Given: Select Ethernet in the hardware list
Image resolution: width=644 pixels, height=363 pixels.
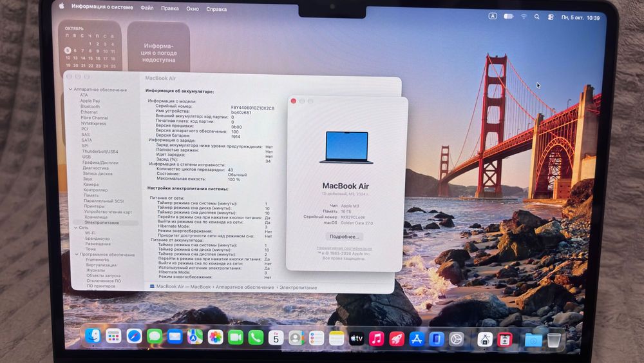Looking at the screenshot, I should click(x=89, y=112).
